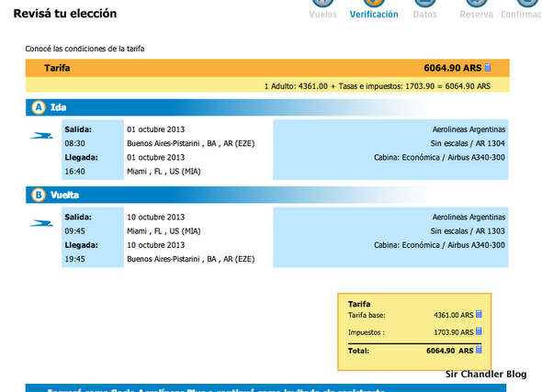Click the Datos step circle icon
Screen dimensions: 542x392
point(425,3)
